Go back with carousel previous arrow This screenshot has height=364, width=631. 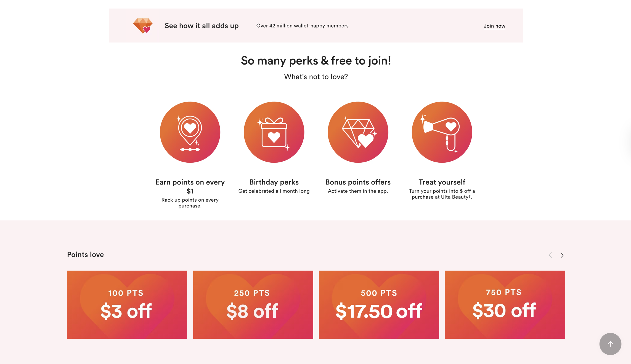click(550, 255)
